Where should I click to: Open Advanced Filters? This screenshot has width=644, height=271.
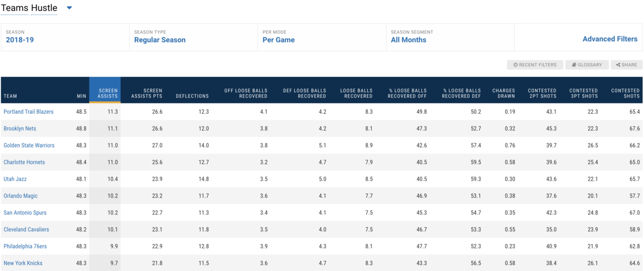pos(610,39)
